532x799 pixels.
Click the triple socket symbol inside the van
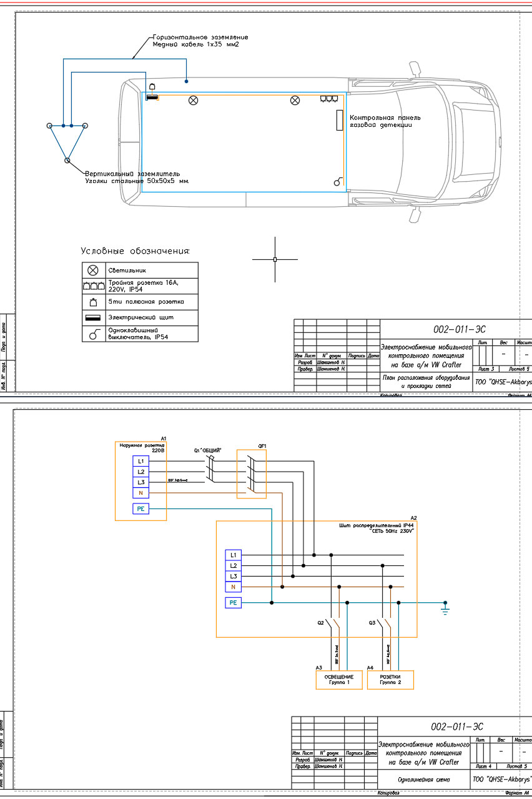click(328, 98)
